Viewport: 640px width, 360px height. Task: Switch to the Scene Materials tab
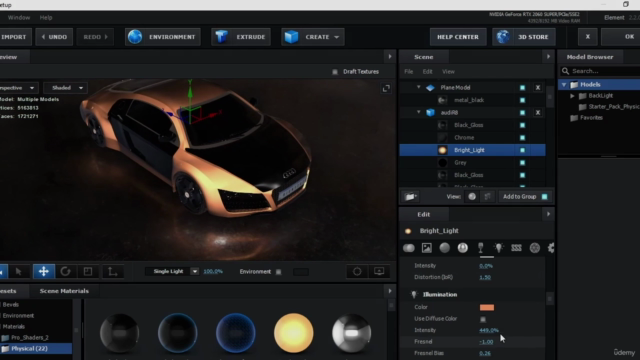point(64,291)
